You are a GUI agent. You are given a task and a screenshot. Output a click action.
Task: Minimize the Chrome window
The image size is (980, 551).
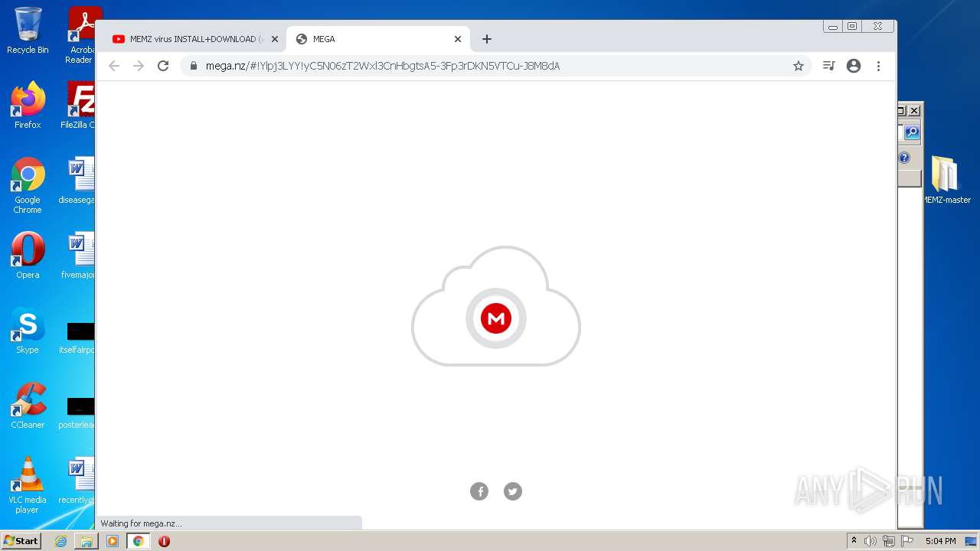tap(832, 26)
